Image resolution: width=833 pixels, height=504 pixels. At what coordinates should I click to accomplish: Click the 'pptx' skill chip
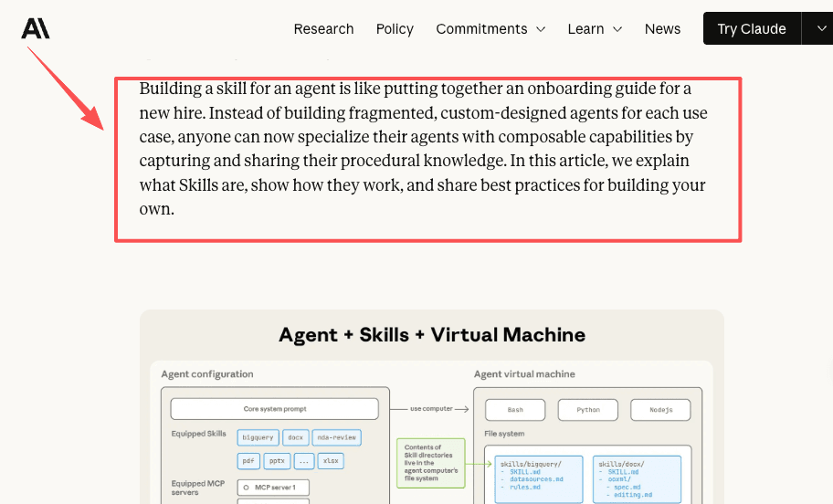click(277, 461)
